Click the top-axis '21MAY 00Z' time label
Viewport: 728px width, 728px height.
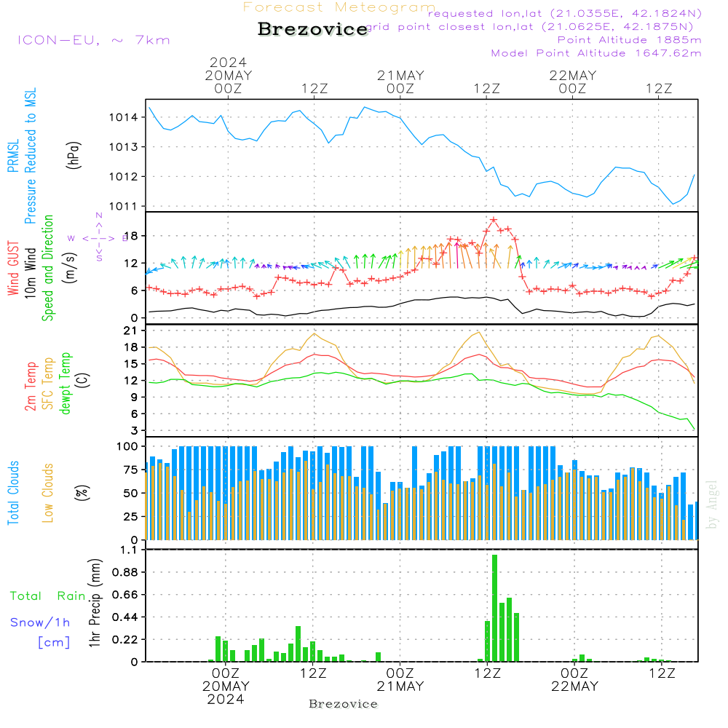click(x=400, y=82)
